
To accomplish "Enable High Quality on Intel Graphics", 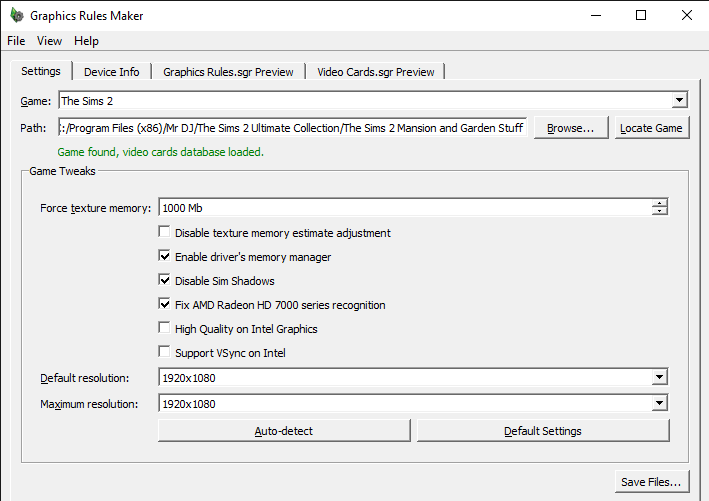I will pyautogui.click(x=165, y=329).
